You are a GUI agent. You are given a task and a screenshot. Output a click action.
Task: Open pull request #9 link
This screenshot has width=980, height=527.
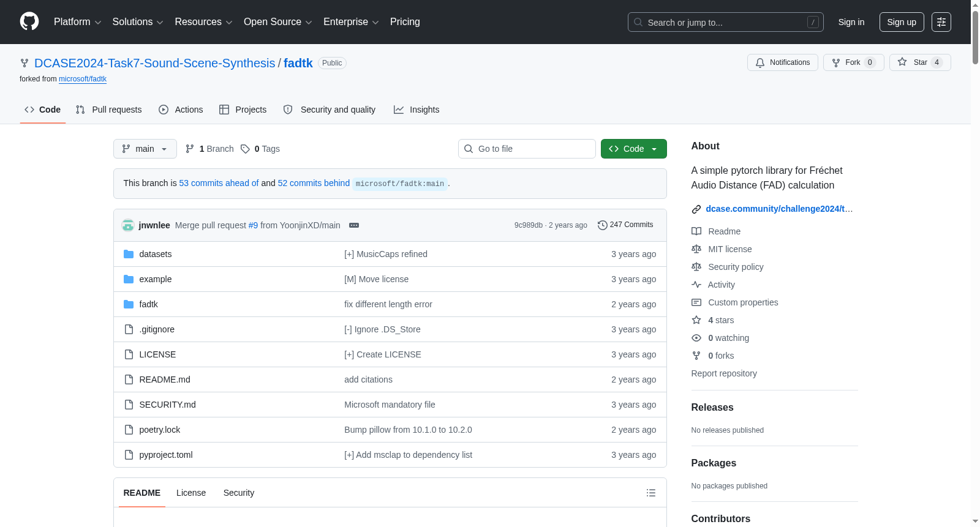[x=253, y=225]
